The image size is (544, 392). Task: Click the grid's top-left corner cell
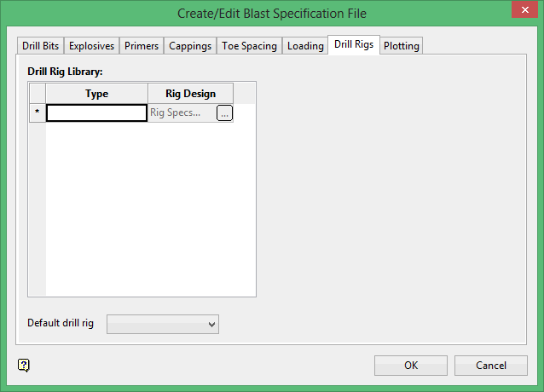[x=37, y=94]
